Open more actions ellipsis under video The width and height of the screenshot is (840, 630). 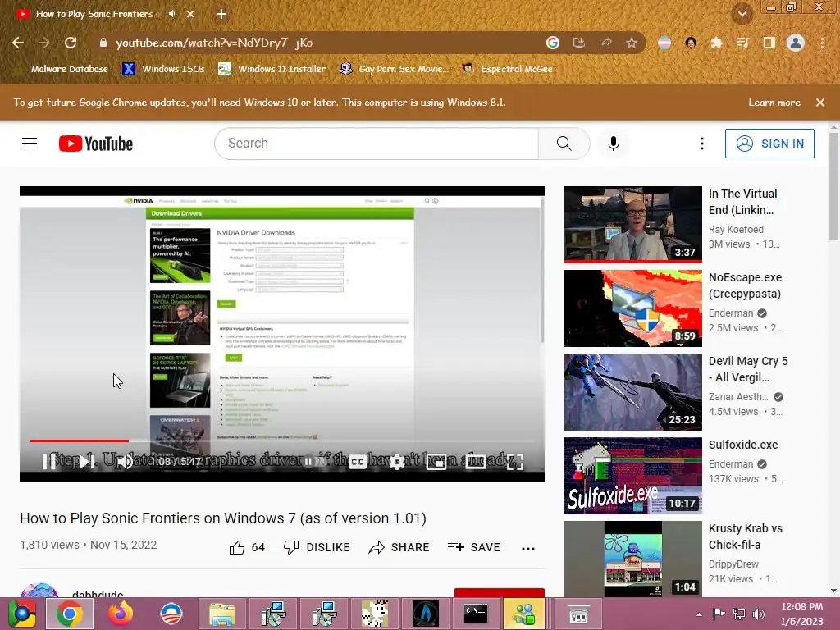(528, 548)
